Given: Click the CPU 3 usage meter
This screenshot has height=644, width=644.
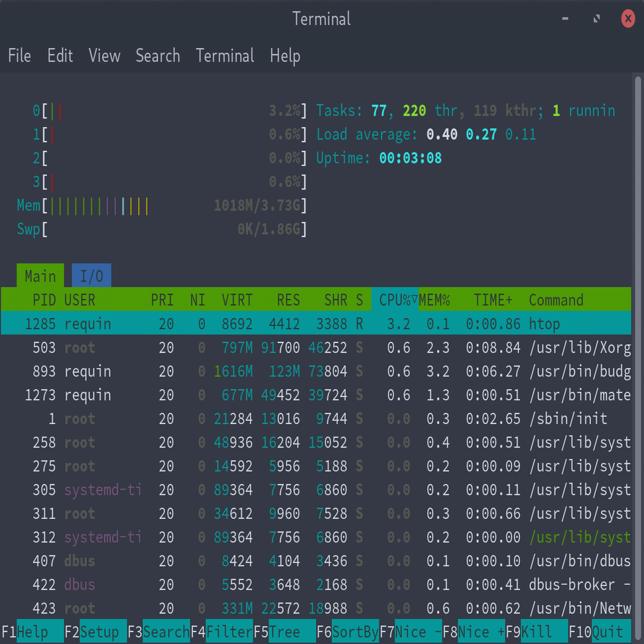Looking at the screenshot, I should coord(170,182).
